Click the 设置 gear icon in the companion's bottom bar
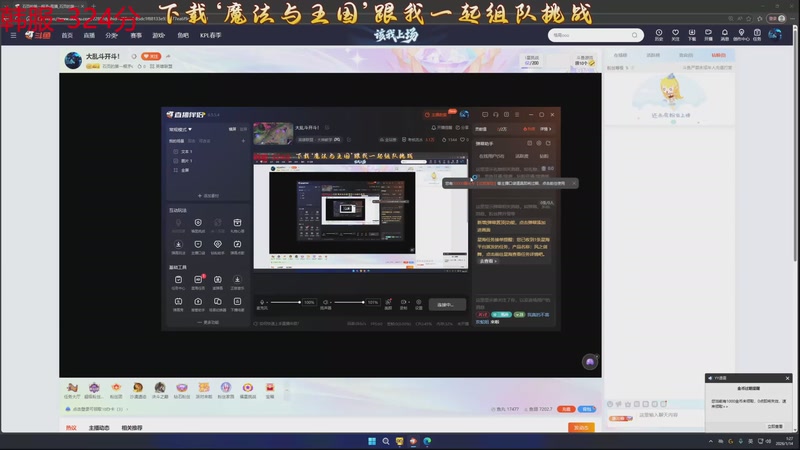Screen dimensions: 800x450 pyautogui.click(x=418, y=304)
